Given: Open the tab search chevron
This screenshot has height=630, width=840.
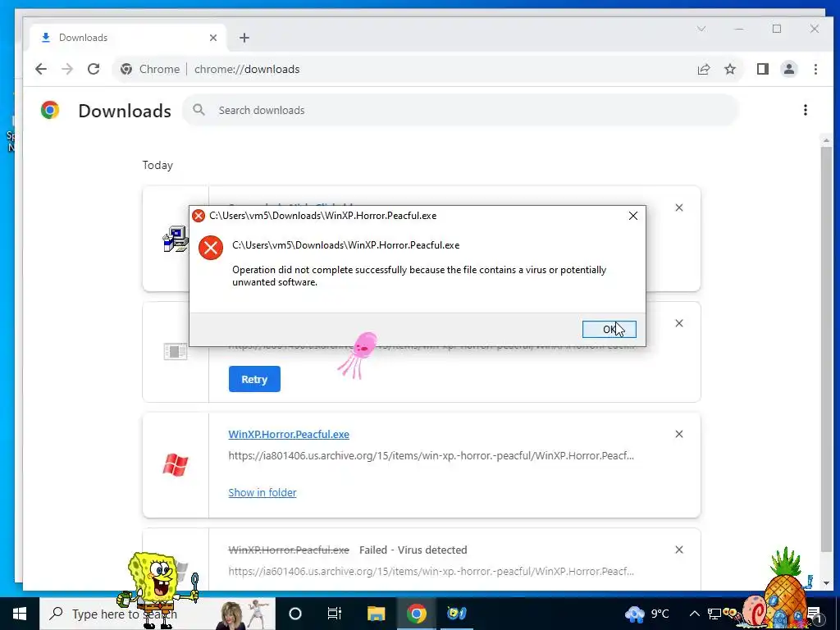Looking at the screenshot, I should pos(701,29).
